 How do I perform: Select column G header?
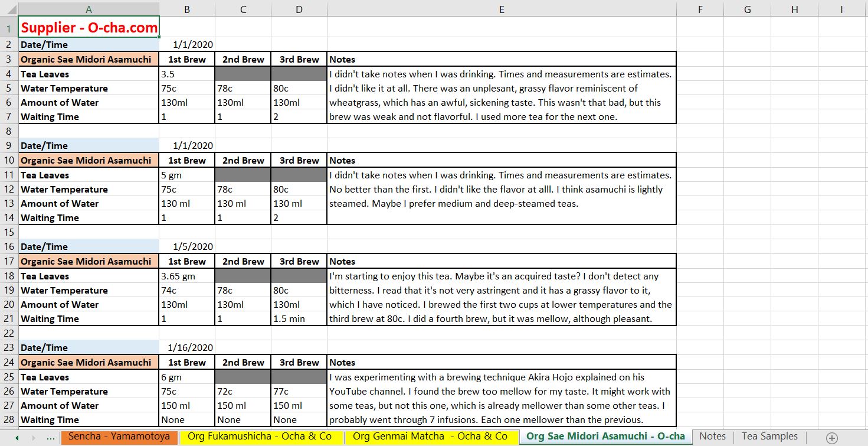pyautogui.click(x=748, y=9)
